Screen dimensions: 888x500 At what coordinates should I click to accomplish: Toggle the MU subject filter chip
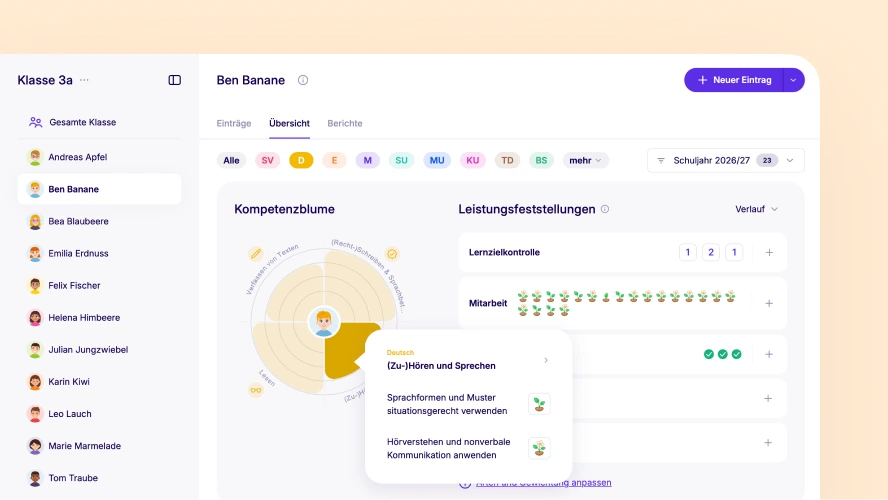point(437,160)
